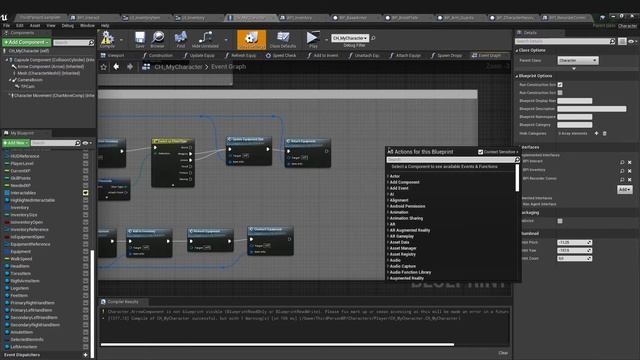Expand the Add Event category

click(x=388, y=188)
